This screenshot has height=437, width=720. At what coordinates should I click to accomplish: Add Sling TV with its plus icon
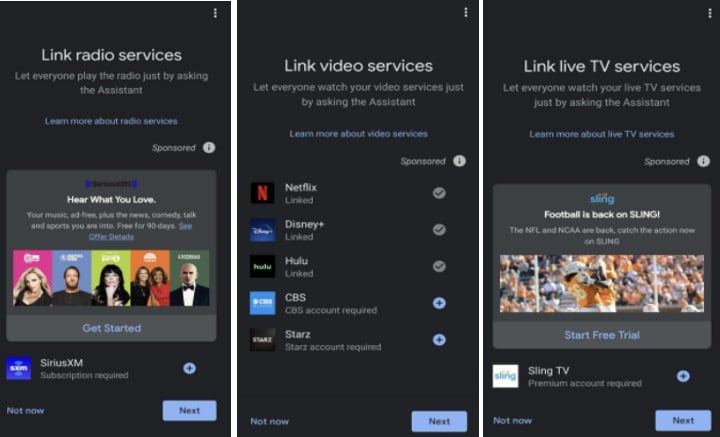click(683, 376)
